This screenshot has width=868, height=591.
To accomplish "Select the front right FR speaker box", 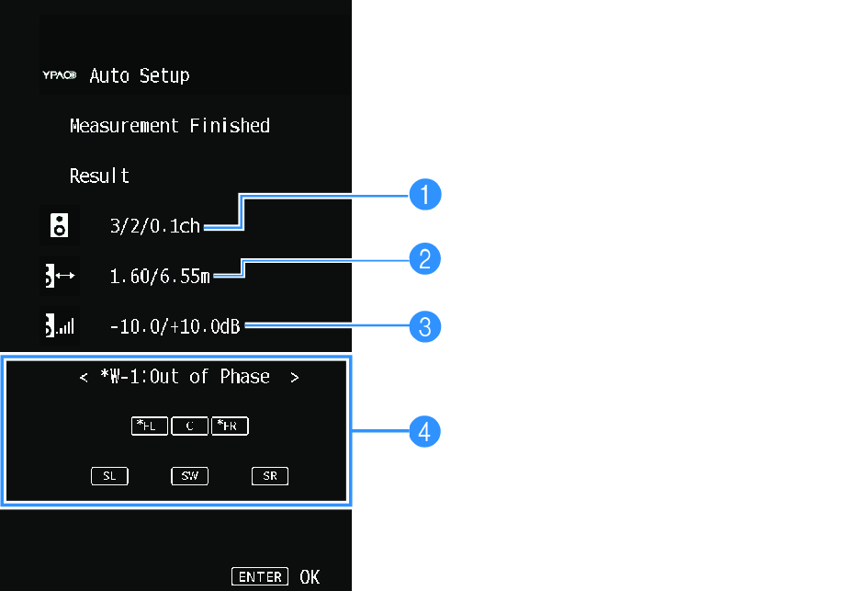I will pyautogui.click(x=230, y=426).
